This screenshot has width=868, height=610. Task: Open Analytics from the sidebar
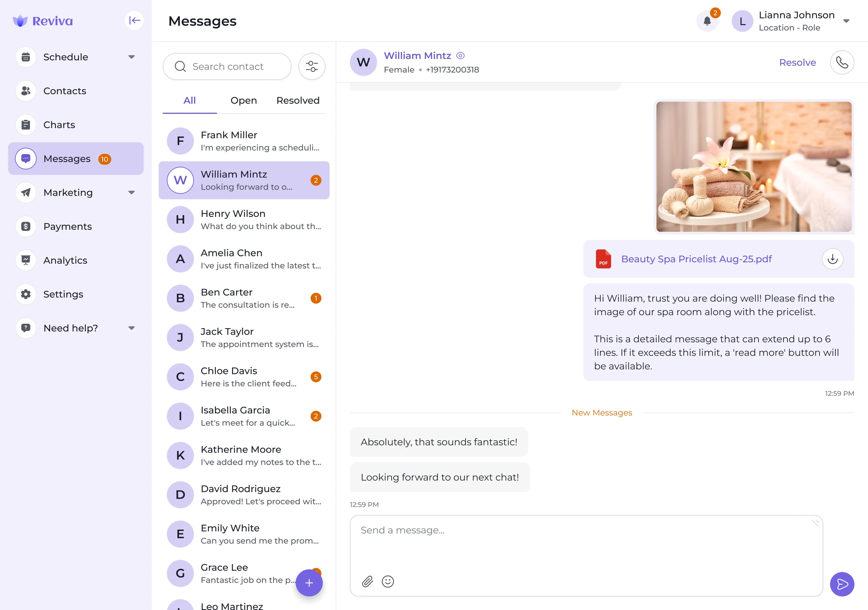click(x=65, y=260)
